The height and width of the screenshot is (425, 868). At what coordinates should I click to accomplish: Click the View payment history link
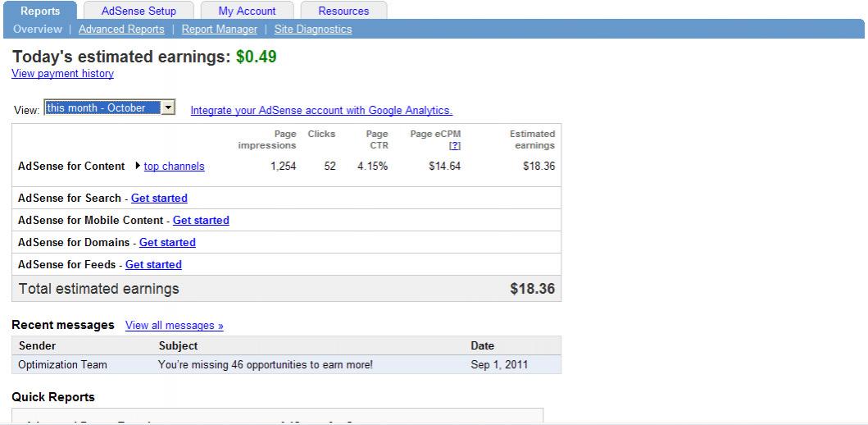click(x=62, y=74)
